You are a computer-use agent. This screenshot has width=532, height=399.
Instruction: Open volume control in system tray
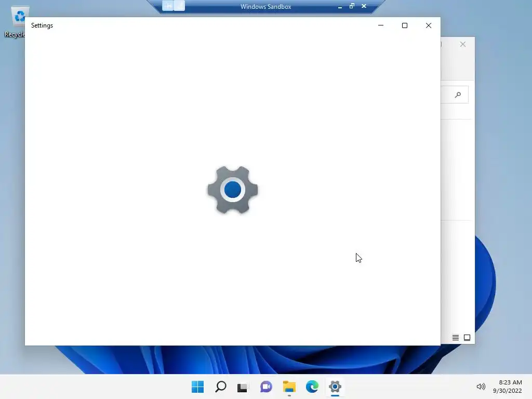481,387
